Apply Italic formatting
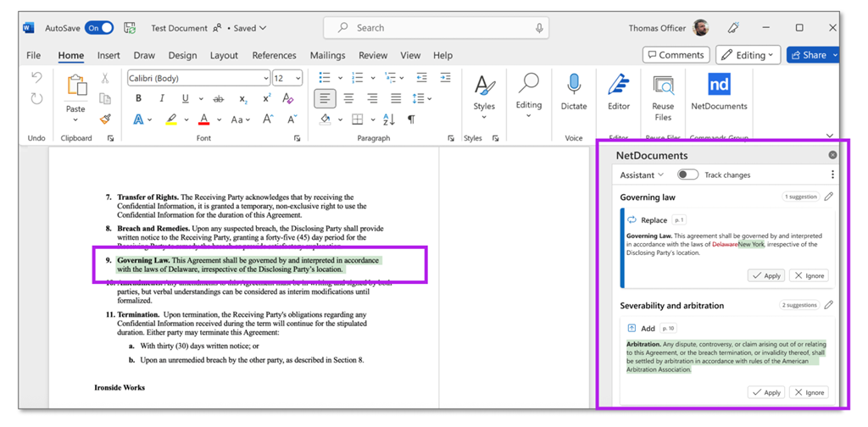 (162, 98)
